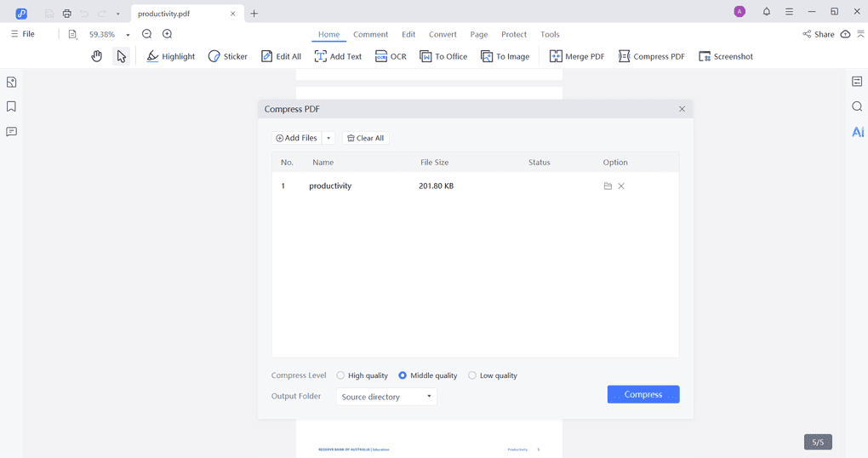Switch to the Home tab

click(x=328, y=34)
